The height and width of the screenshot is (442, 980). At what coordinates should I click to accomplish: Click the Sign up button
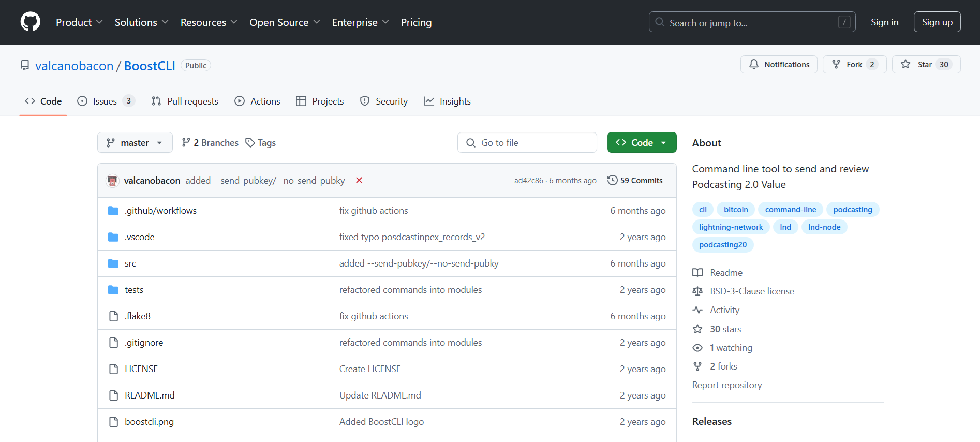[x=937, y=22]
